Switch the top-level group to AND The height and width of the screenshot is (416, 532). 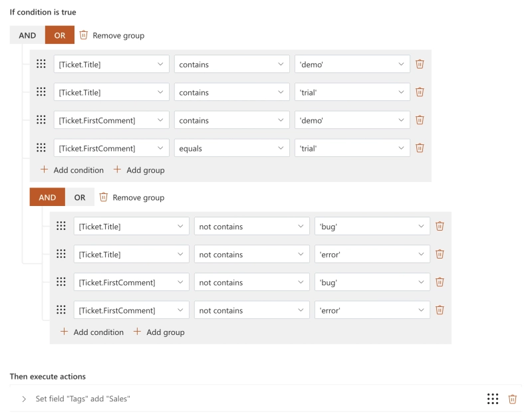[27, 35]
